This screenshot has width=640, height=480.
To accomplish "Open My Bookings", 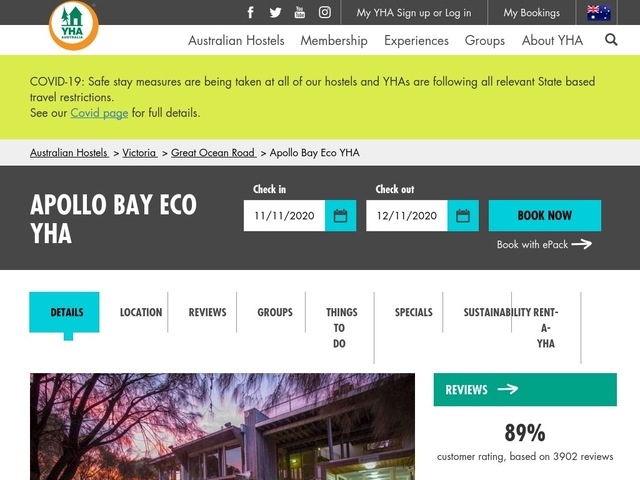I will point(531,13).
